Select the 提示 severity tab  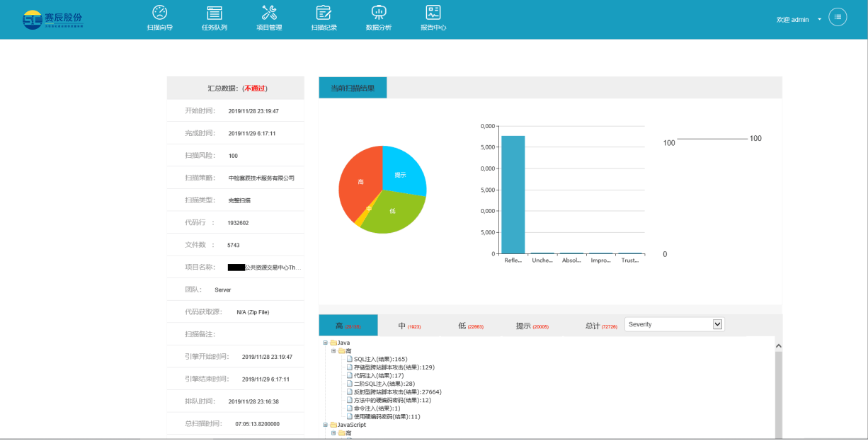(532, 326)
